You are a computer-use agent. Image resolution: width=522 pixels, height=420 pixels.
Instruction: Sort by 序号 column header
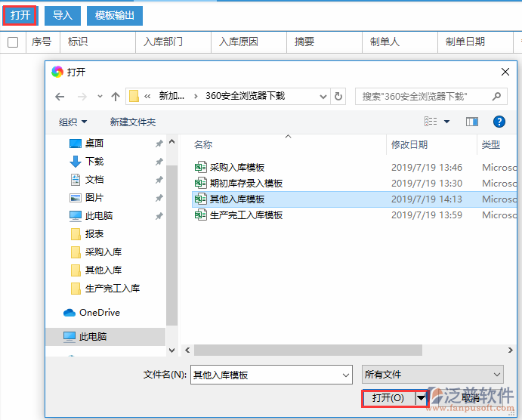pos(42,42)
